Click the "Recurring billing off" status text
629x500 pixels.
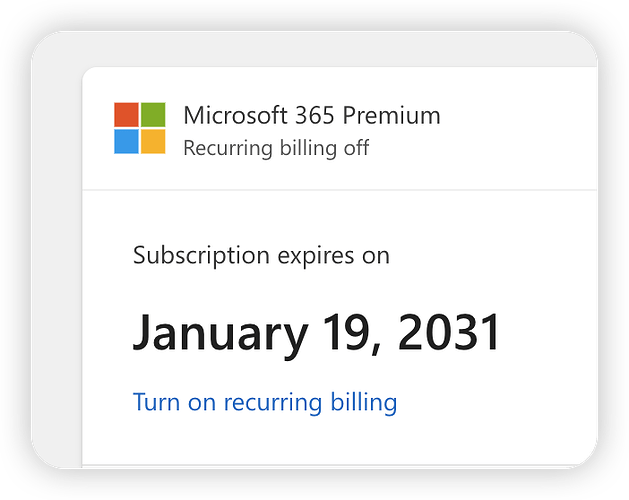(x=276, y=148)
